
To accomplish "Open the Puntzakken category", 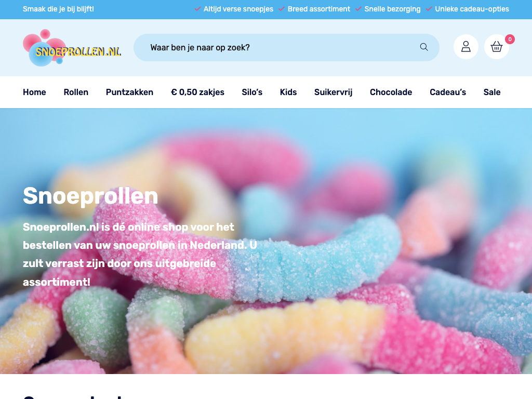I will click(x=129, y=92).
